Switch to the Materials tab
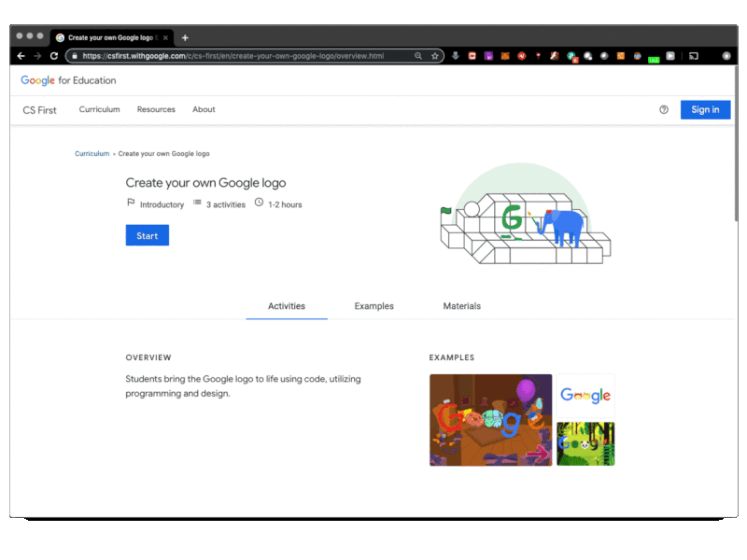 [x=461, y=306]
